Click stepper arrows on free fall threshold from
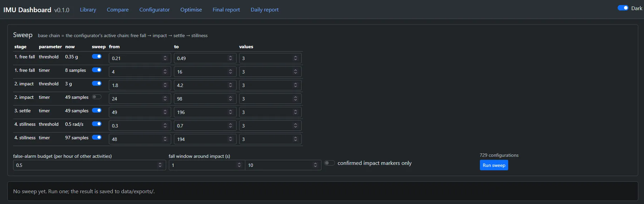 coord(165,58)
